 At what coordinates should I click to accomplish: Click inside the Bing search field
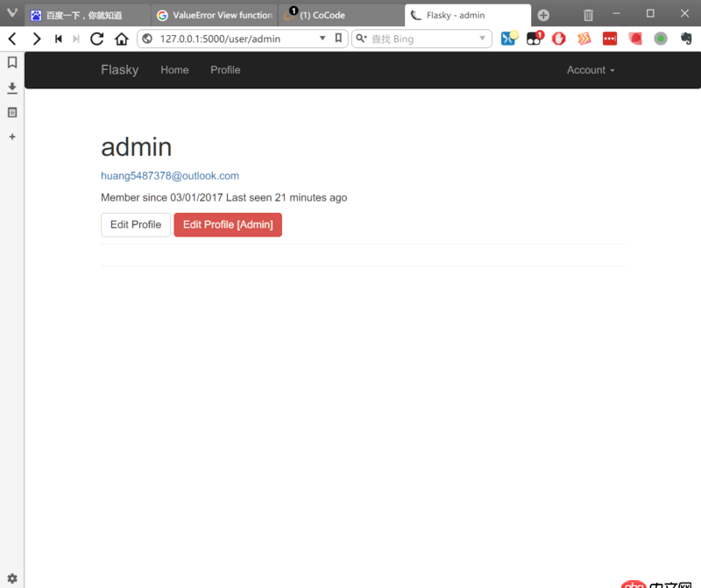421,39
